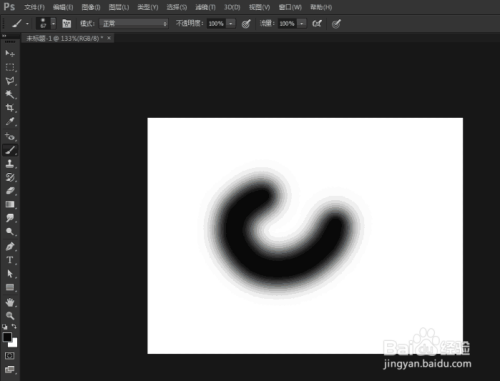This screenshot has height=381, width=500.
Task: Enable airbrush mode
Action: pyautogui.click(x=317, y=24)
